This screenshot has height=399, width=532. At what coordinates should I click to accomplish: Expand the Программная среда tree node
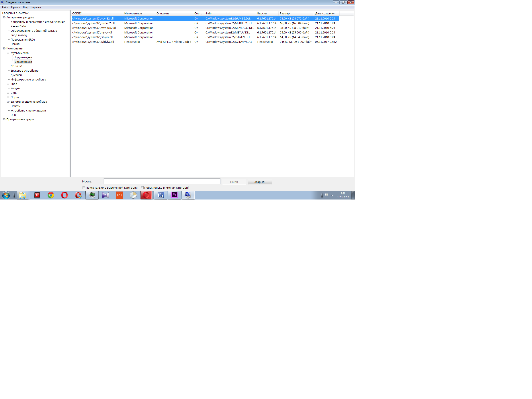coord(4,119)
